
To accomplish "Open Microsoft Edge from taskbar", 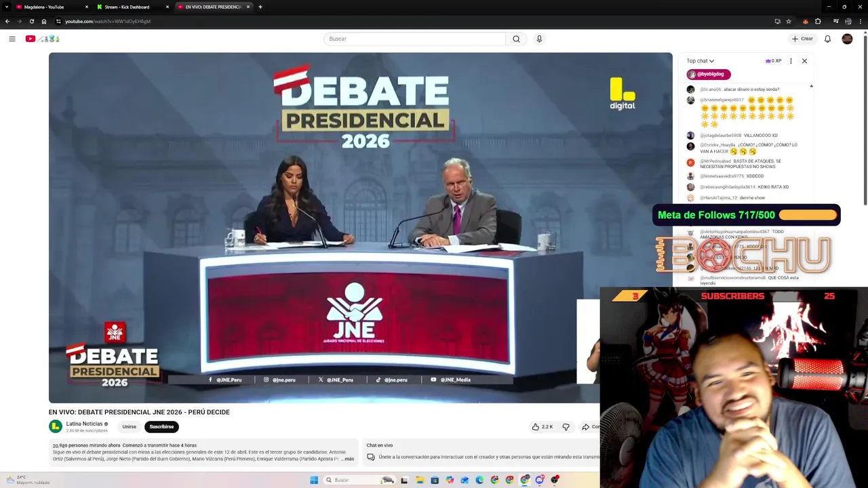I will [479, 480].
